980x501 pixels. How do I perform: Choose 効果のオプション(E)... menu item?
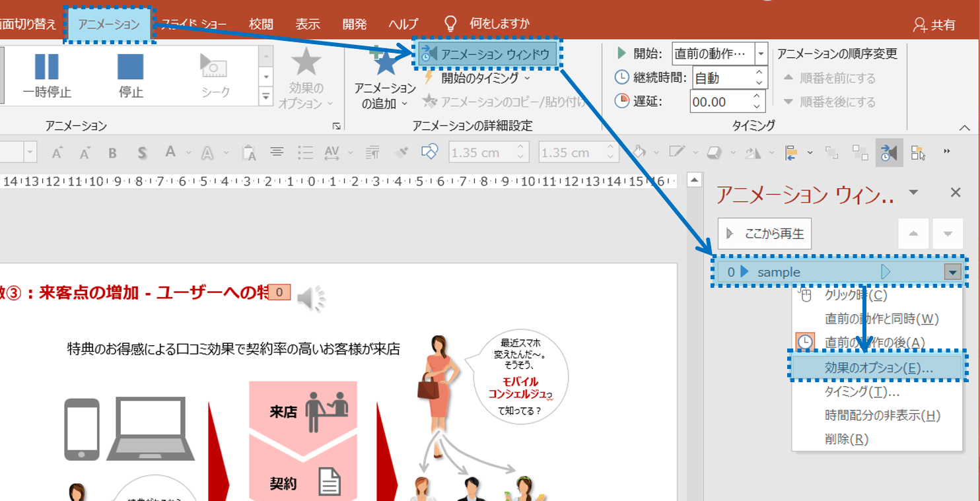pos(876,368)
